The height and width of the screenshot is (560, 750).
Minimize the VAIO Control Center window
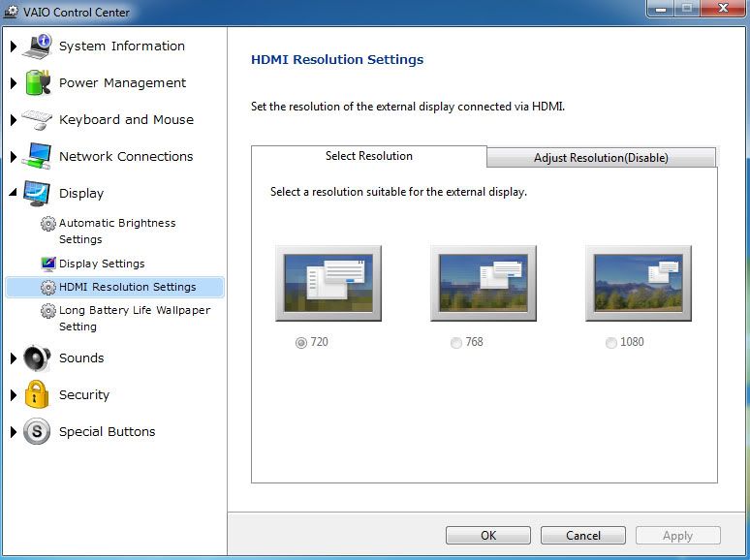click(x=661, y=9)
